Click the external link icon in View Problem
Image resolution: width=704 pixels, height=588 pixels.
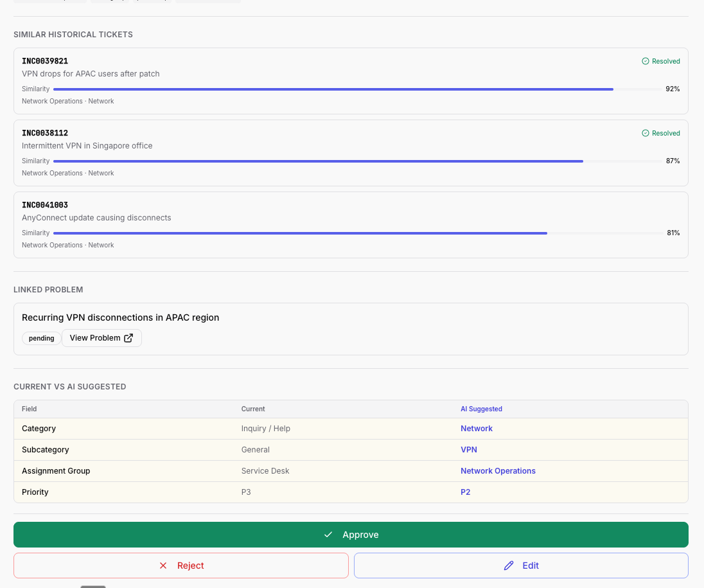pos(128,338)
